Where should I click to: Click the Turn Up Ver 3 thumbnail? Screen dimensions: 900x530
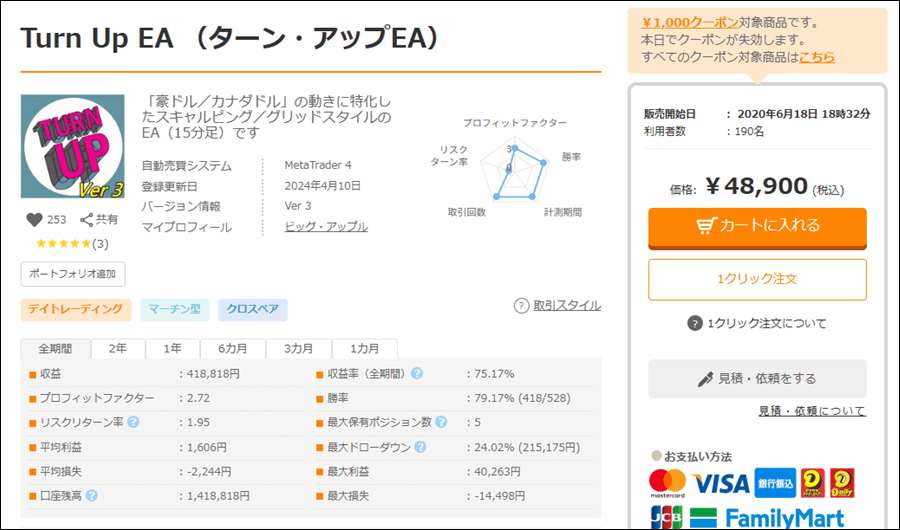pos(73,146)
